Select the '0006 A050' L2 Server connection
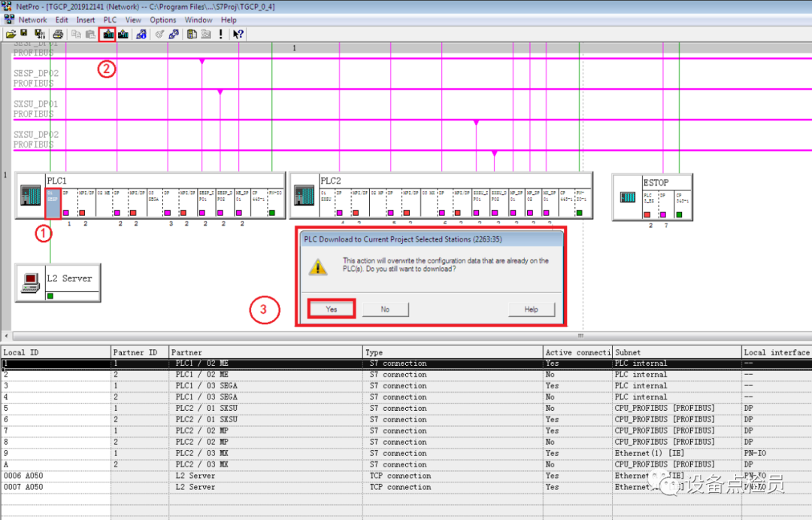Screen dimensions: 812x520 point(406,476)
